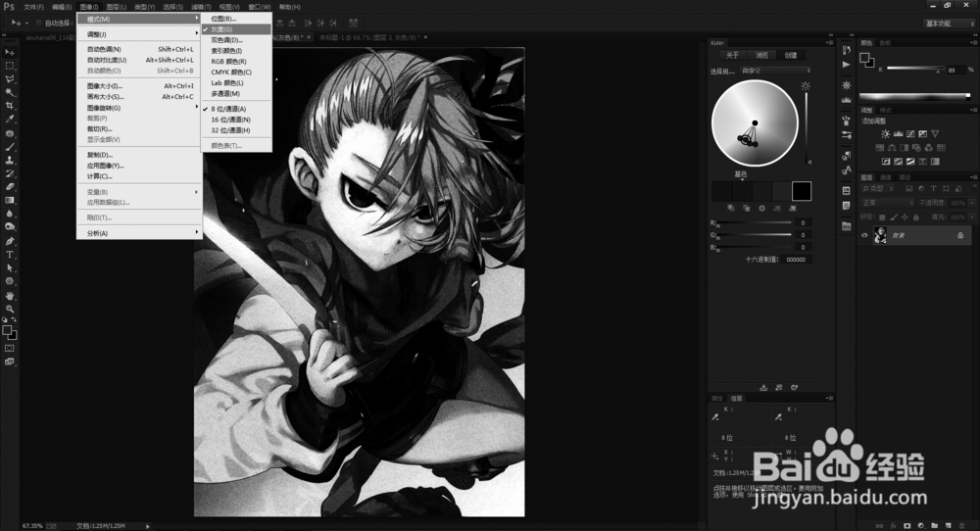This screenshot has width=980, height=531.
Task: Click 图像大小(I)... menu item
Action: tap(139, 85)
